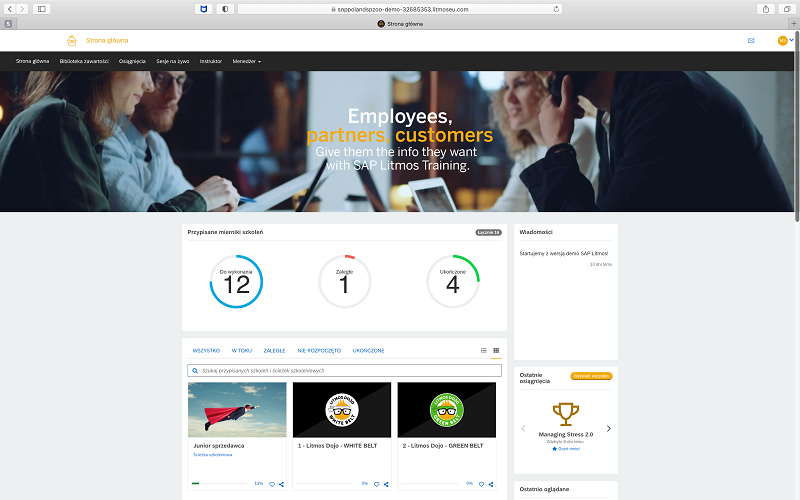
Task: Open Osiągnięcia menu item
Action: click(132, 61)
